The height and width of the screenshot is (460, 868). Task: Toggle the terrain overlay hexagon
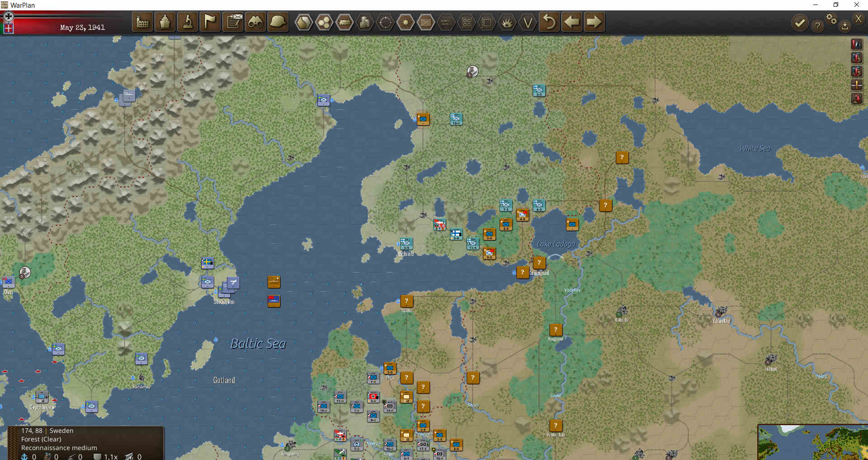tap(304, 22)
